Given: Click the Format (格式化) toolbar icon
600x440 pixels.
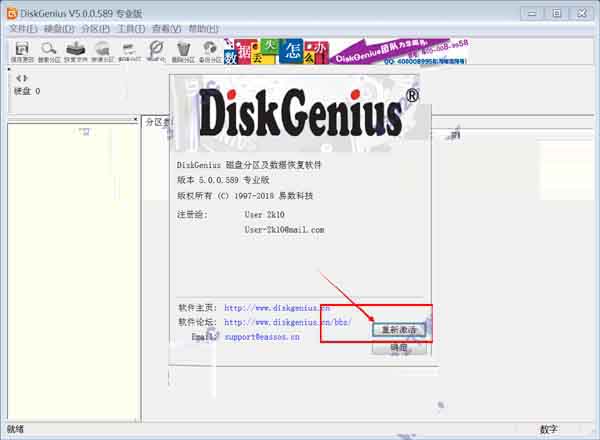Looking at the screenshot, I should pyautogui.click(x=156, y=52).
